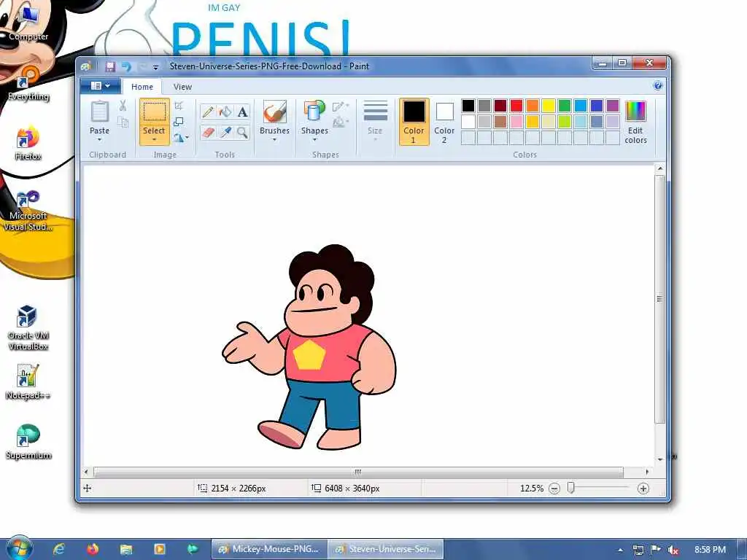Screen dimensions: 747x560
Task: Pick the orange color swatch
Action: pyautogui.click(x=533, y=106)
